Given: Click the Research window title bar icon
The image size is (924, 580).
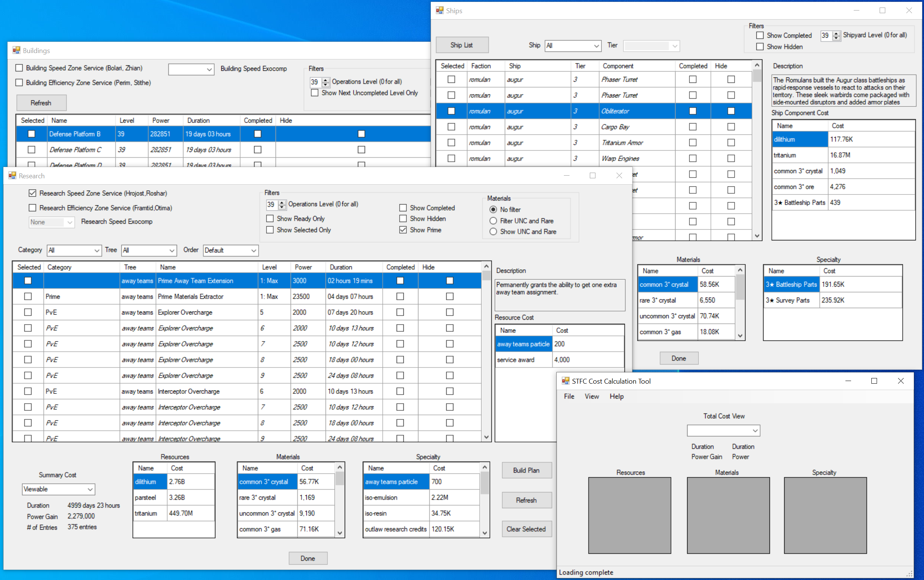Looking at the screenshot, I should coord(12,176).
